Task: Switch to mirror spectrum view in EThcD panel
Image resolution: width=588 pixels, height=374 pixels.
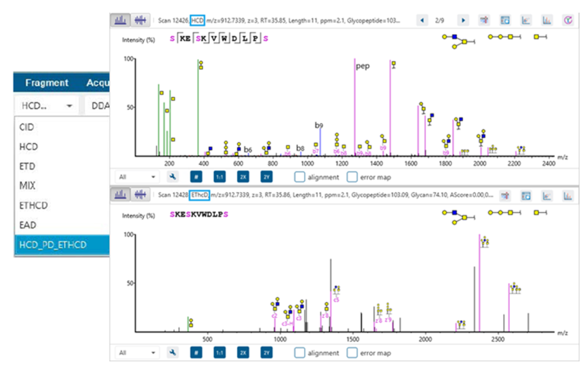Action: pyautogui.click(x=140, y=196)
